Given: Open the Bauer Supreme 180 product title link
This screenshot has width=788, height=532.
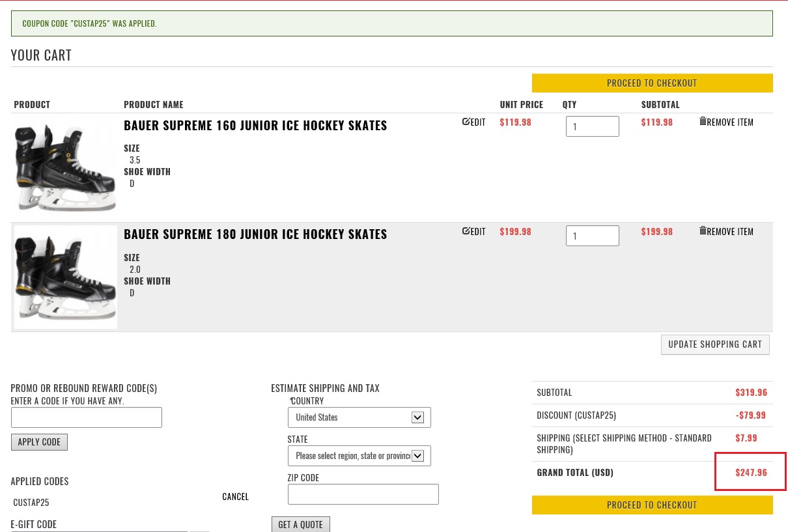Looking at the screenshot, I should pyautogui.click(x=255, y=234).
